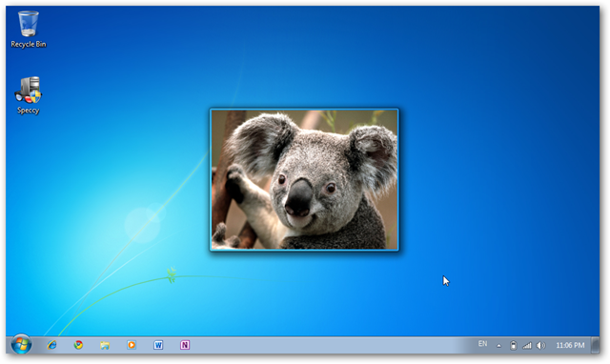Launch OneNote from the taskbar
This screenshot has width=610, height=364.
click(x=185, y=345)
